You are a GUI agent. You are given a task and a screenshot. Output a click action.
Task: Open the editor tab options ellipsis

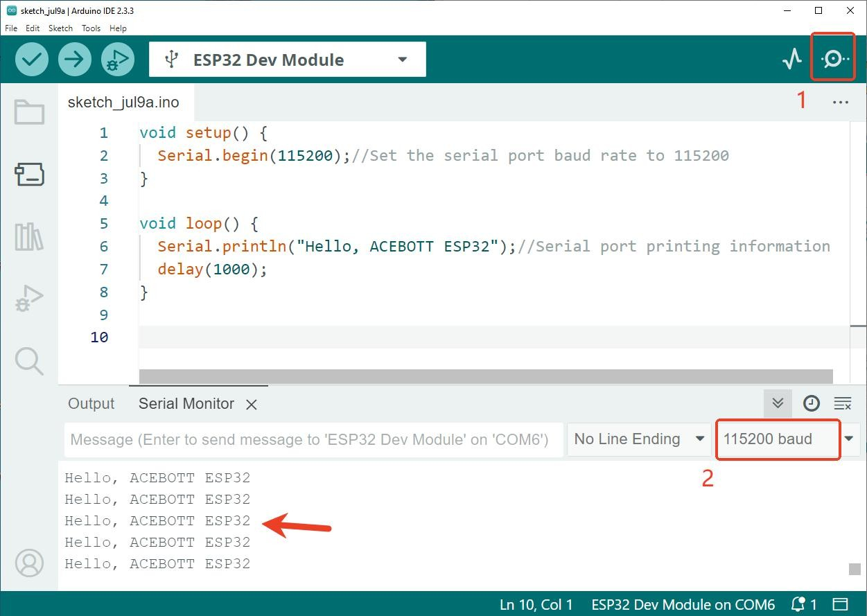click(841, 103)
